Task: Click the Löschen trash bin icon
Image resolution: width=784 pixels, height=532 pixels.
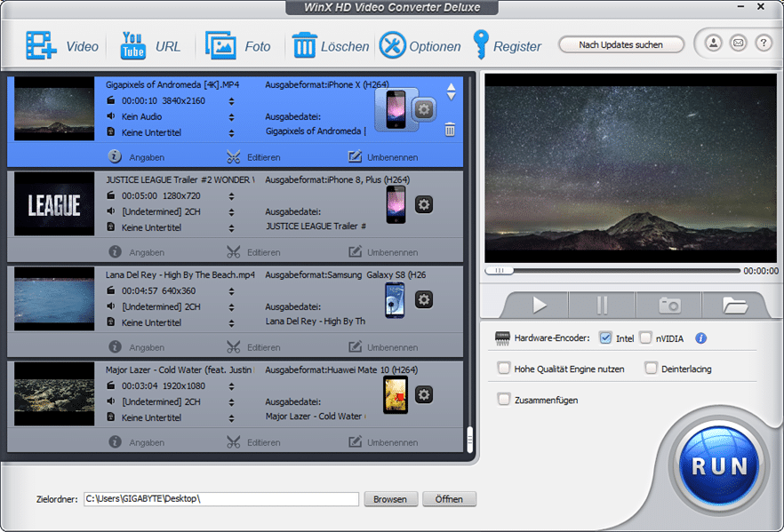Action: point(305,45)
